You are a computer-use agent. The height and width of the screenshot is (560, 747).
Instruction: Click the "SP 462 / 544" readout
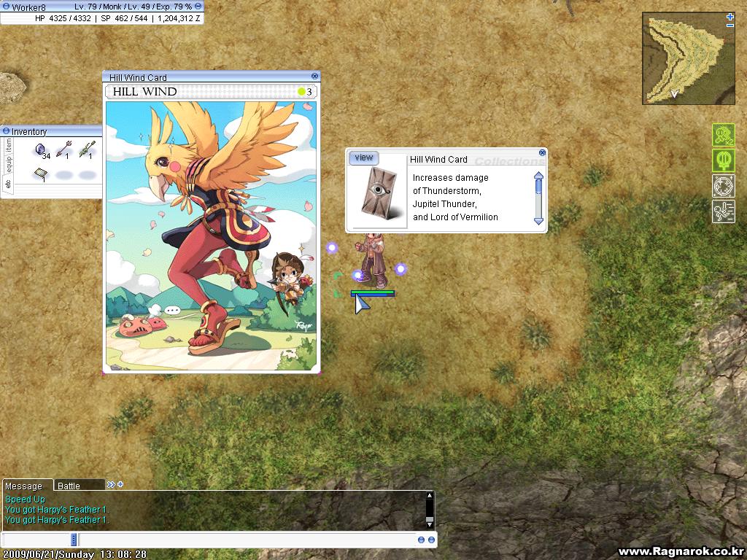point(124,18)
